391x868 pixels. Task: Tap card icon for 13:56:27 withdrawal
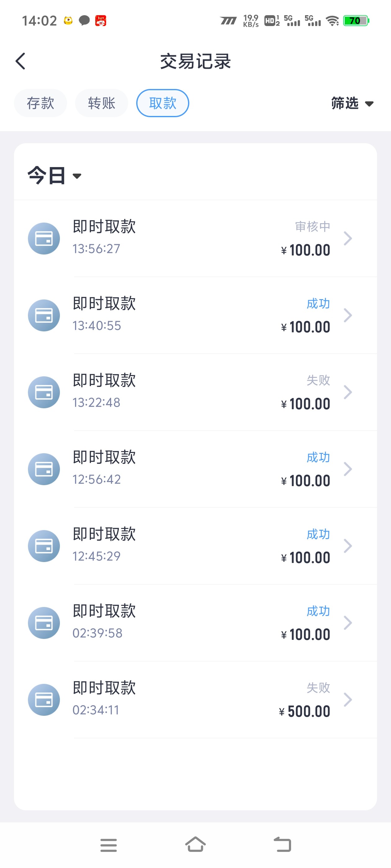(x=44, y=239)
